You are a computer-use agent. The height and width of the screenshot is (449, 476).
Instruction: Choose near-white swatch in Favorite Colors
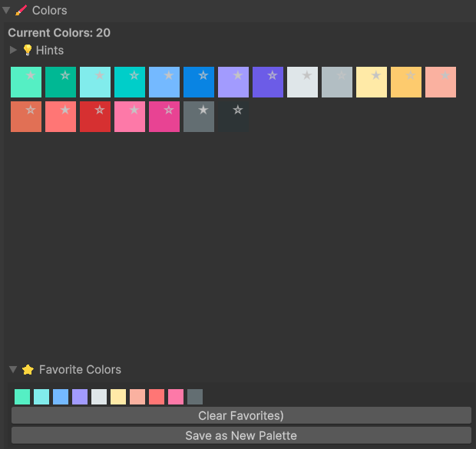coord(99,397)
